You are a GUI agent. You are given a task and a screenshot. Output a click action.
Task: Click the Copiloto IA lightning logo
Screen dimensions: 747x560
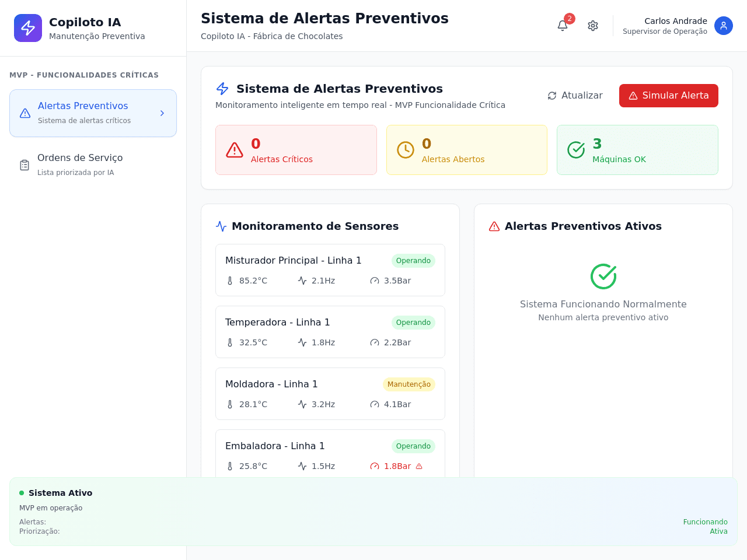tap(28, 28)
